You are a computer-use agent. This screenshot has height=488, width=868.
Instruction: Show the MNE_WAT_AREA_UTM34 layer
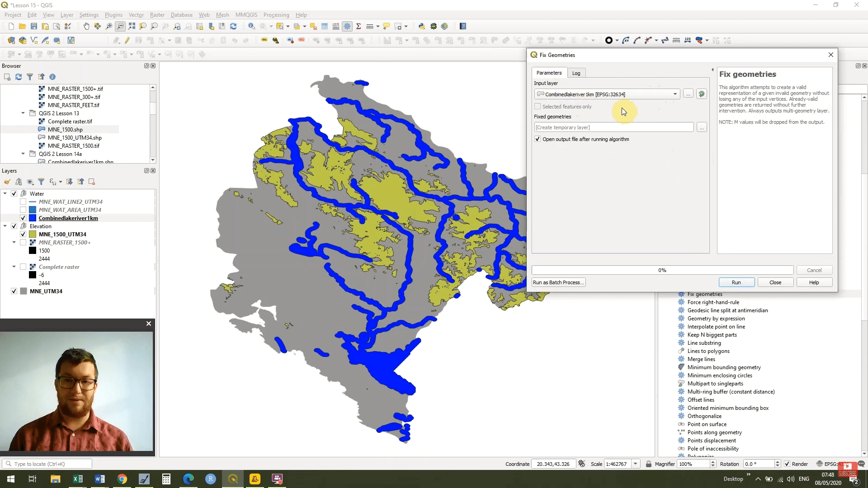[23, 210]
